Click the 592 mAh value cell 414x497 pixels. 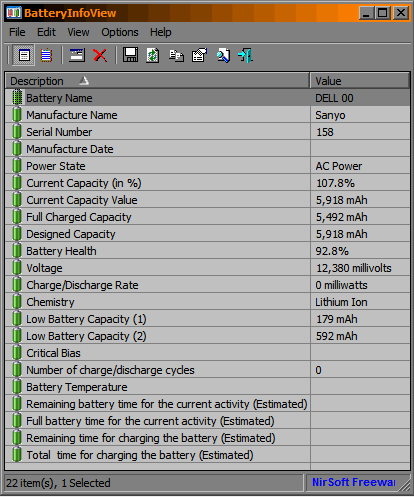(360, 336)
